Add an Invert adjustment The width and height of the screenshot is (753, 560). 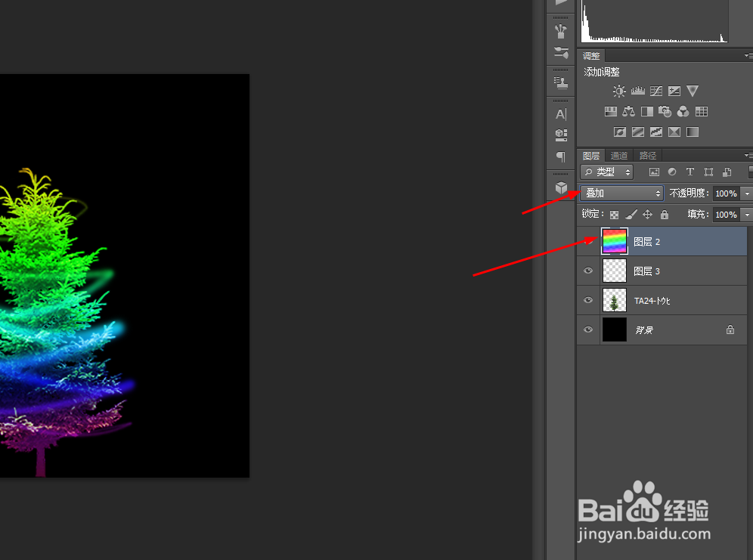click(619, 132)
